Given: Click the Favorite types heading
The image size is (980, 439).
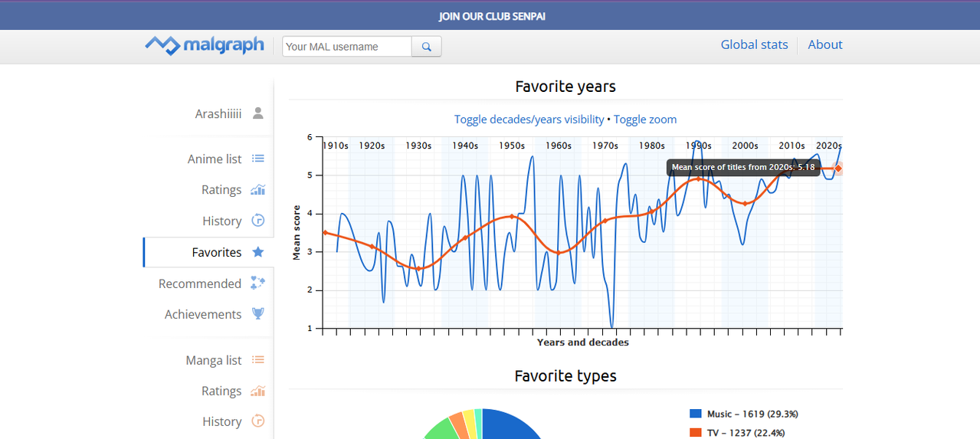Looking at the screenshot, I should click(565, 376).
